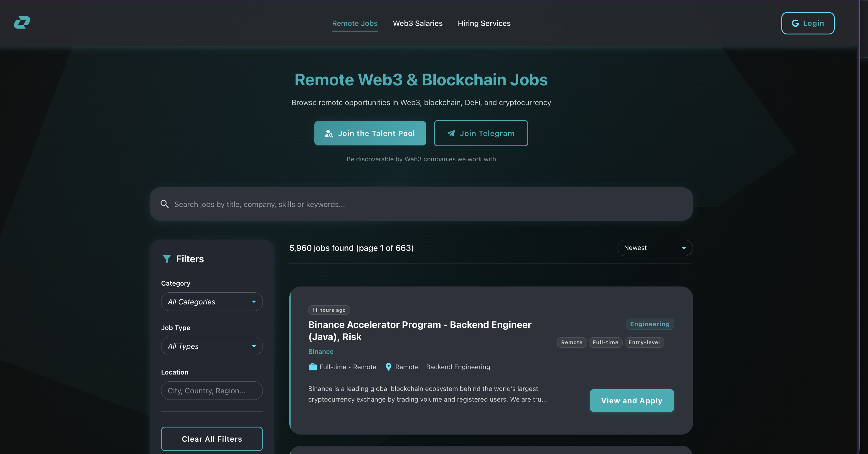Viewport: 868px width, 454px height.
Task: Click the Category label
Action: coord(176,283)
